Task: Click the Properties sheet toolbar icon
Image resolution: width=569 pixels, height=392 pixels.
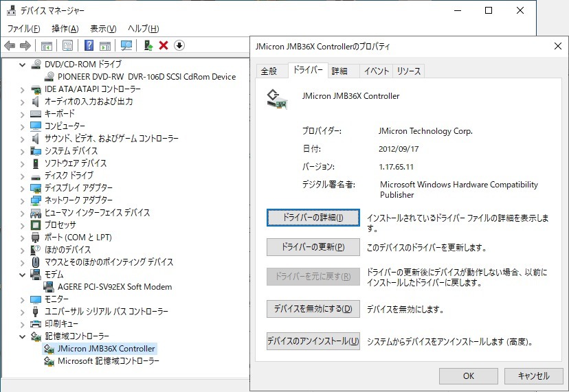Action: (x=68, y=46)
